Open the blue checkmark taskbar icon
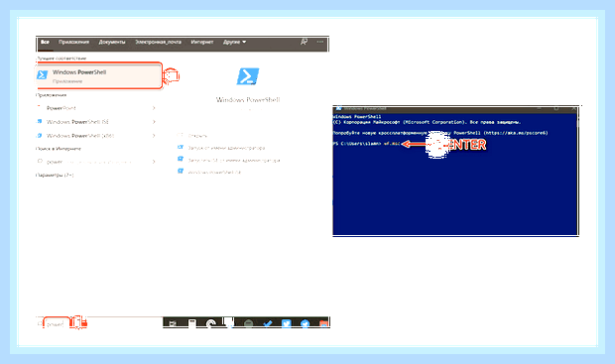 point(268,324)
